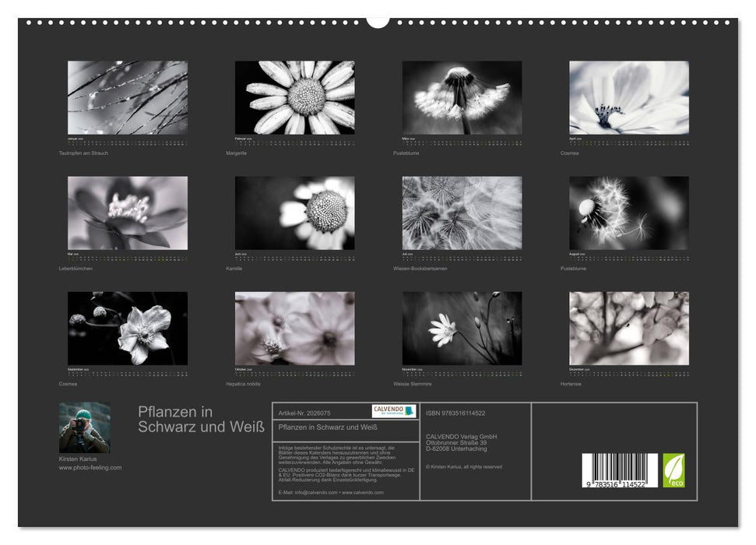Click the green eco leaf logo

(673, 470)
